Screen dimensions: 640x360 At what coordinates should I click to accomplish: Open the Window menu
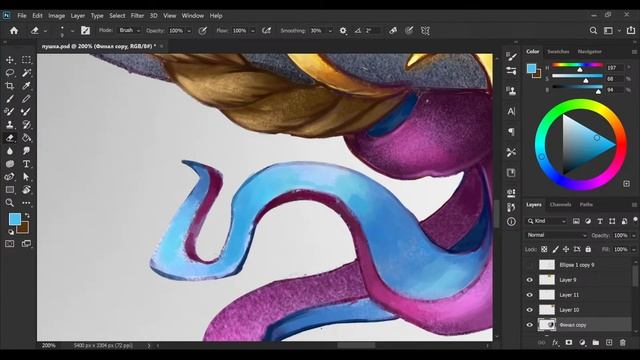click(193, 16)
